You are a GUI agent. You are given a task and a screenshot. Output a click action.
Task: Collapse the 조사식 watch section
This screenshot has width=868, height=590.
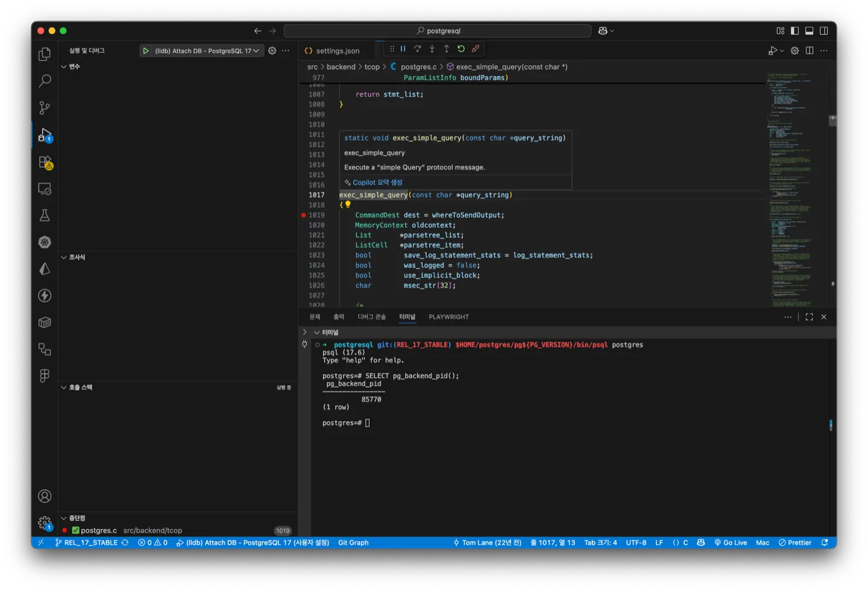tap(64, 257)
